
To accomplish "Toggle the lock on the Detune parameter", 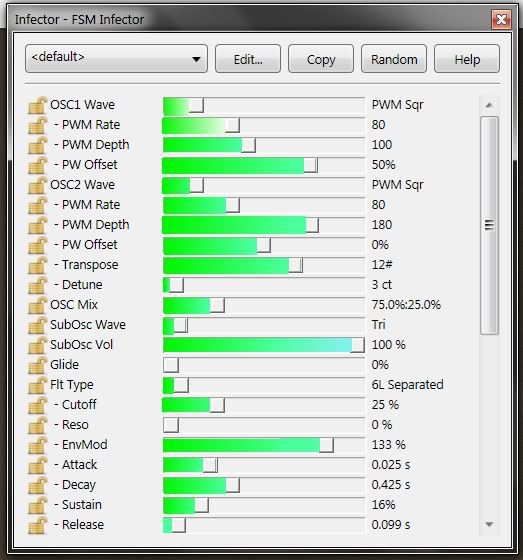I will [x=38, y=285].
